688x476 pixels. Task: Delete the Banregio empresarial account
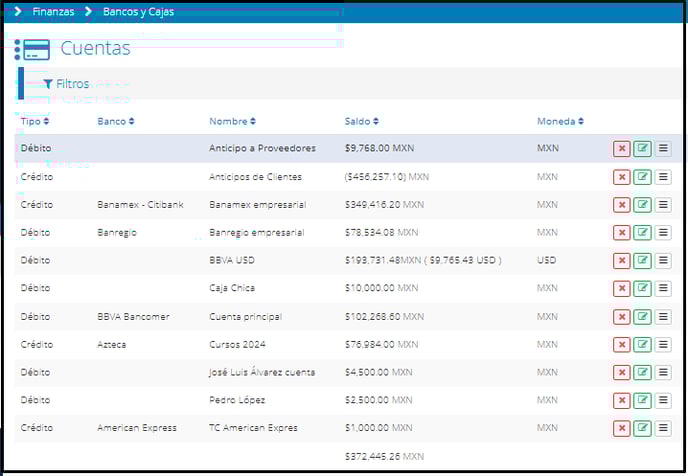click(622, 233)
